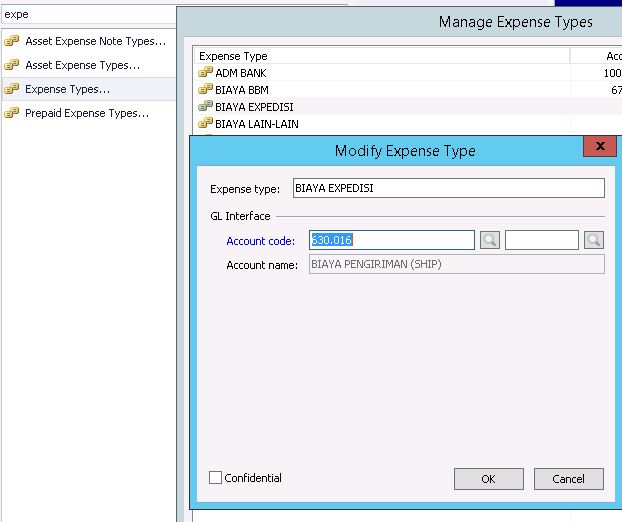Click the Expense Types menu icon

coord(12,89)
